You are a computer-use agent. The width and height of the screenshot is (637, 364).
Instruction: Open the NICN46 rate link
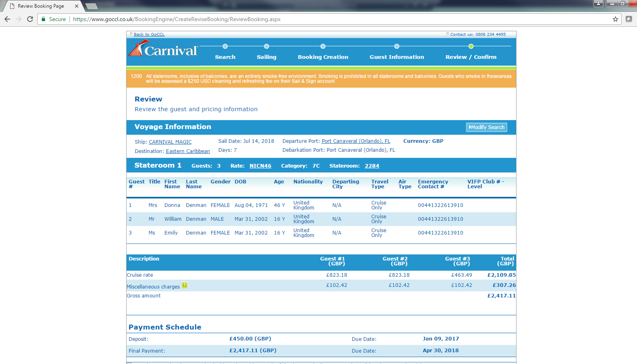260,166
